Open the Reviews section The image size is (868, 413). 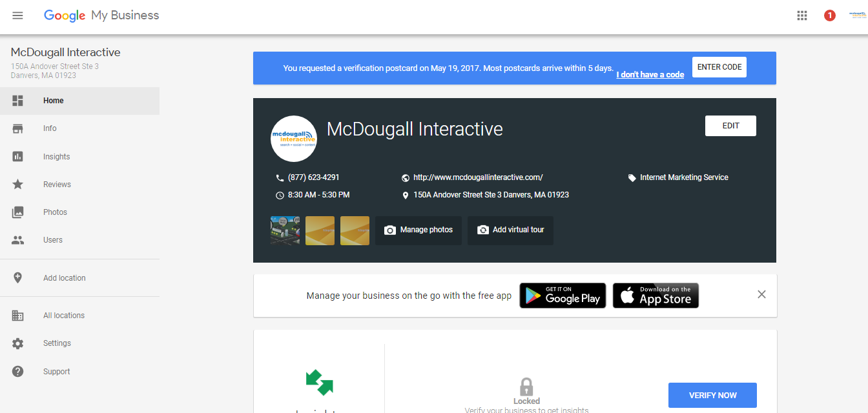[79, 185]
